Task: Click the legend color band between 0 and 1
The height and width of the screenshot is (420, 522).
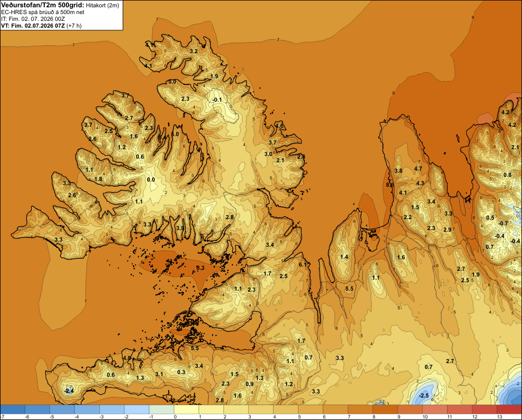Action: 186,410
